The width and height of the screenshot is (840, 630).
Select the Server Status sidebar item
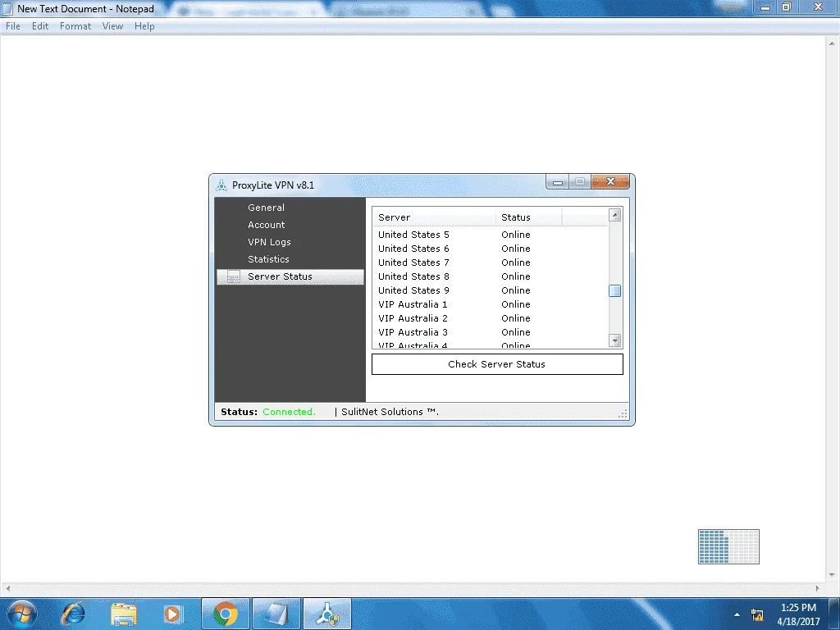coord(290,276)
